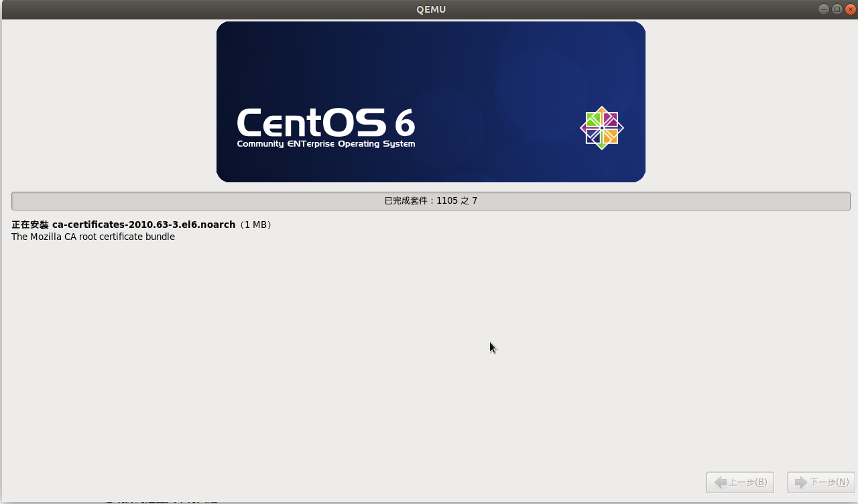The width and height of the screenshot is (858, 504).
Task: Click the QEMU window title
Action: pyautogui.click(x=430, y=9)
